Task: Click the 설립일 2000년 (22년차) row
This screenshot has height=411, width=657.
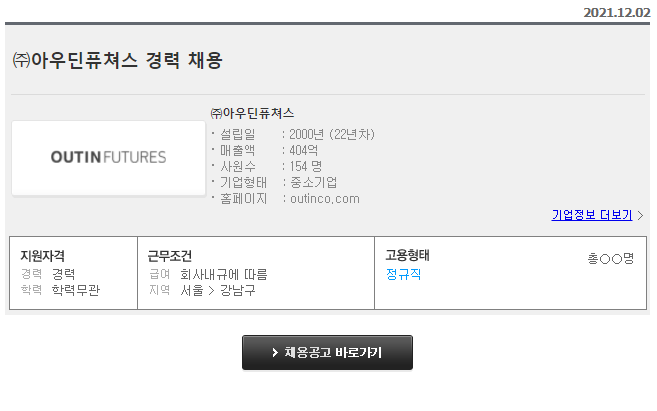Action: [x=293, y=134]
